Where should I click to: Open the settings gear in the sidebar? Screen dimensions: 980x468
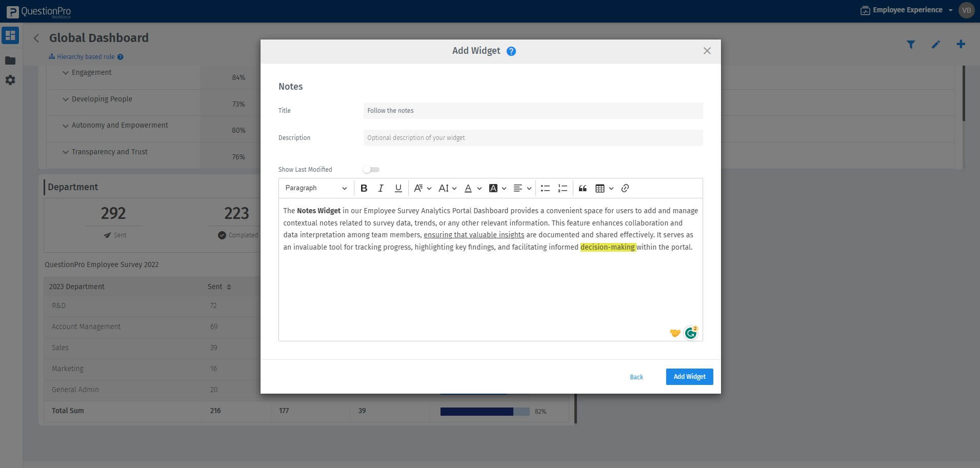tap(10, 80)
